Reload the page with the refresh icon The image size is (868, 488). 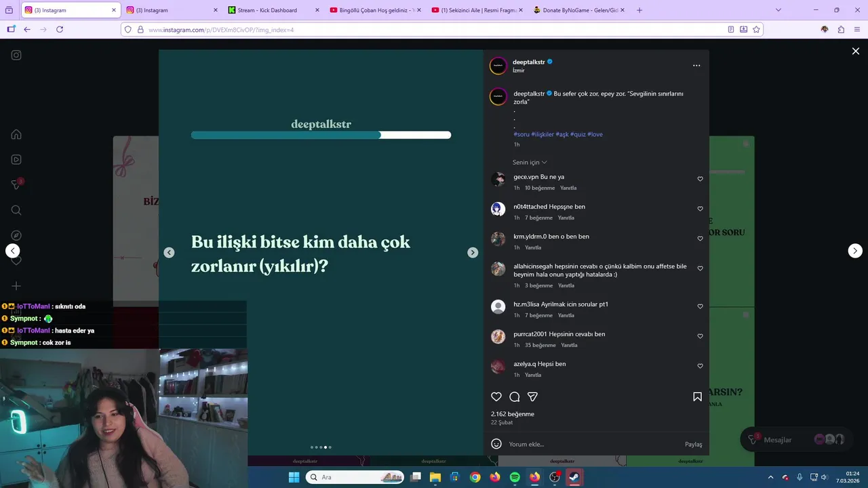(60, 29)
